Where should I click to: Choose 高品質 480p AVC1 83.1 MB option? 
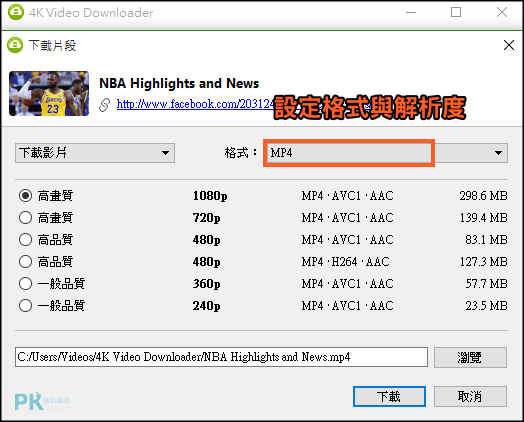pos(25,240)
